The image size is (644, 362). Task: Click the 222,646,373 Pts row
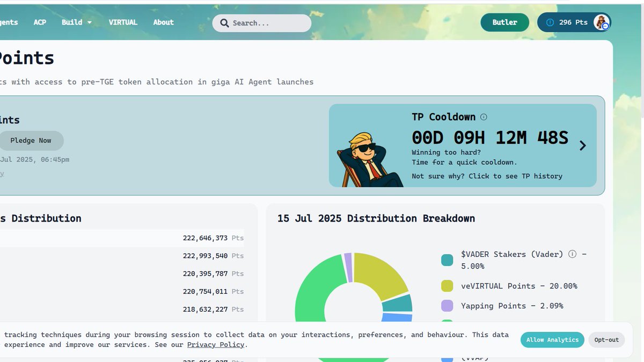(122, 238)
